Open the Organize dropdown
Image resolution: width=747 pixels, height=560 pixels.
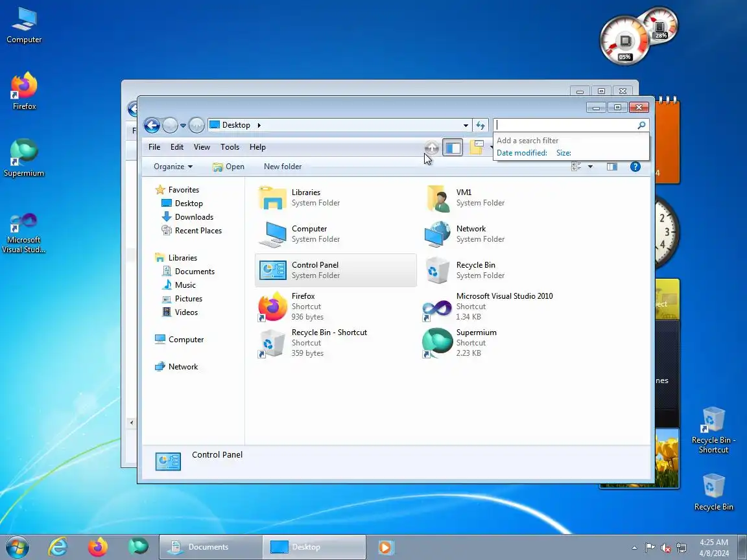[x=173, y=167]
